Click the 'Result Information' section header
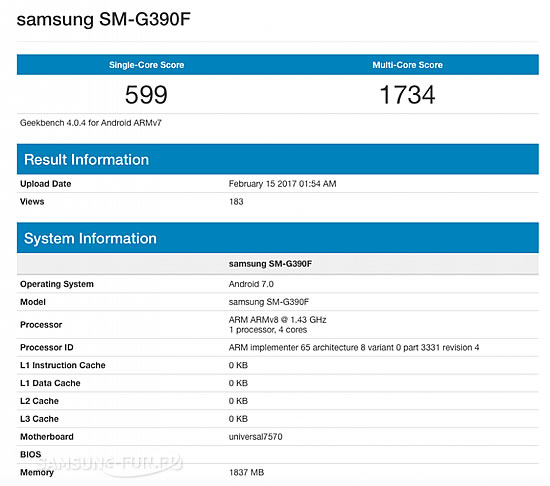The height and width of the screenshot is (486, 550). click(278, 159)
